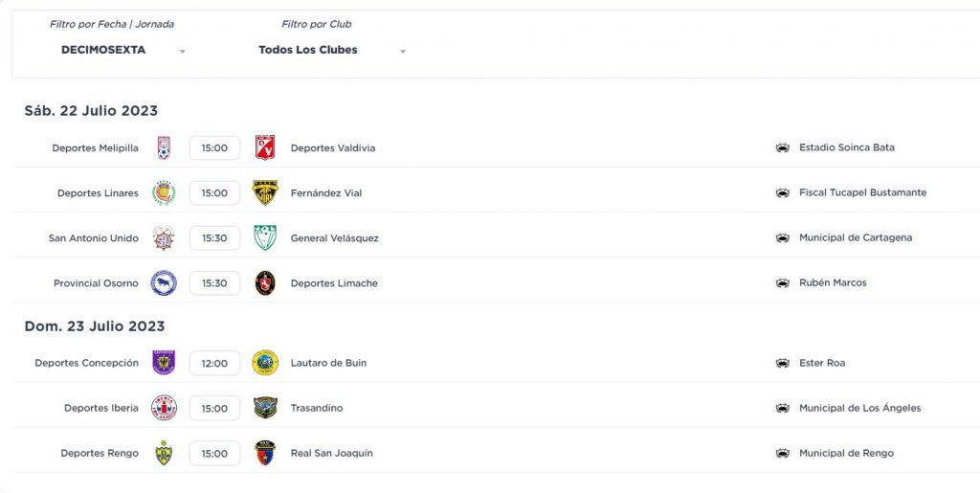Click stadium icon next to Estadio Soinca Bata
The height and width of the screenshot is (493, 980).
[783, 148]
